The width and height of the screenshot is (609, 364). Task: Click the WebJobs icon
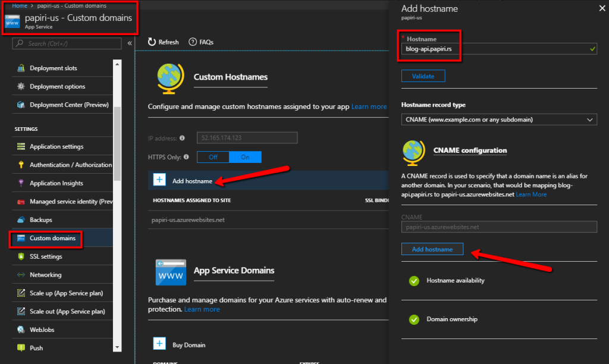point(21,330)
